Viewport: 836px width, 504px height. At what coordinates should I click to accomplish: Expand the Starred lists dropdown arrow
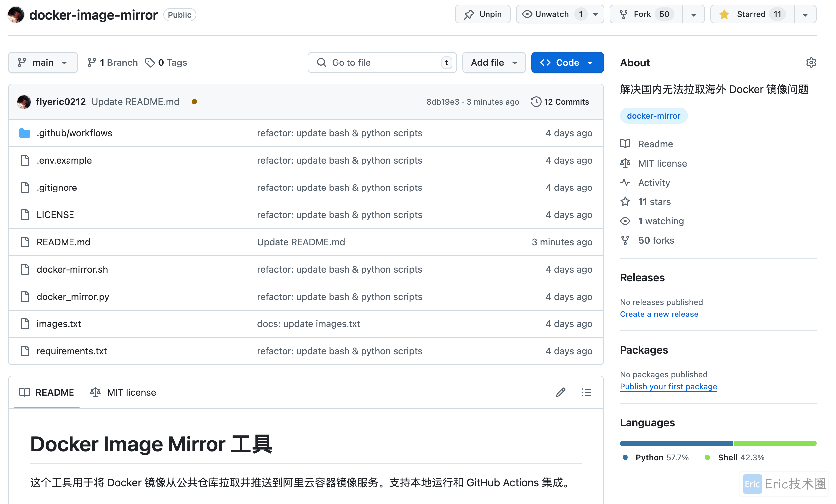pyautogui.click(x=805, y=14)
